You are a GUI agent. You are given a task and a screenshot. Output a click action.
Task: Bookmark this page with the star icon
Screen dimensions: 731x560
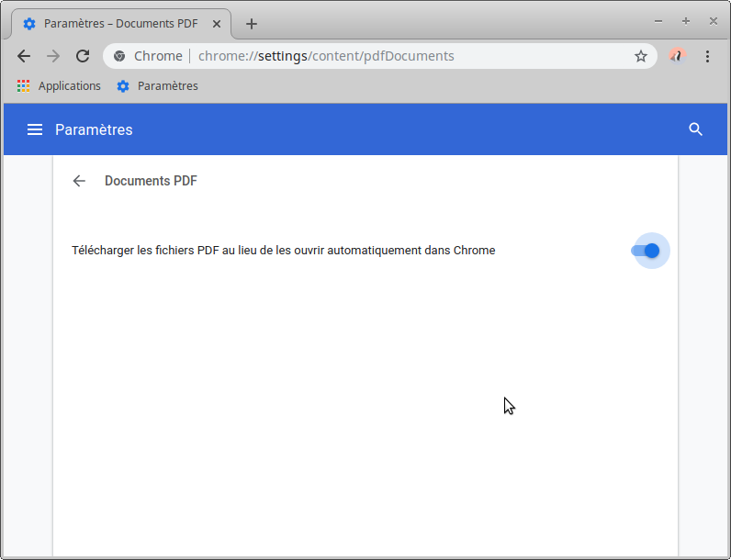coord(641,56)
